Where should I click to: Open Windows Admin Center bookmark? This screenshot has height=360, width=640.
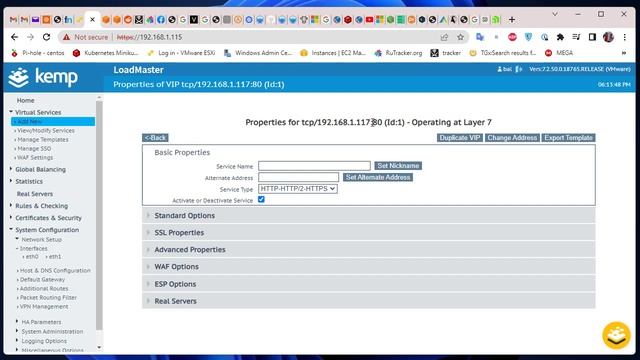[x=258, y=53]
